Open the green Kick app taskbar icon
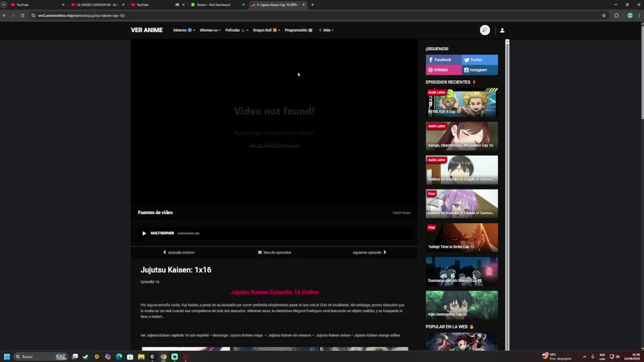The image size is (644, 362). click(175, 356)
